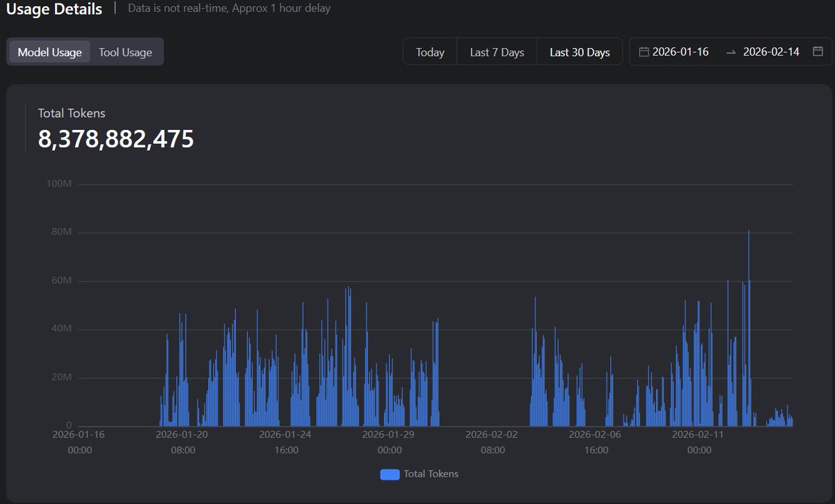Click the end date field 2026-02-14
Image resolution: width=835 pixels, height=504 pixels.
click(771, 51)
